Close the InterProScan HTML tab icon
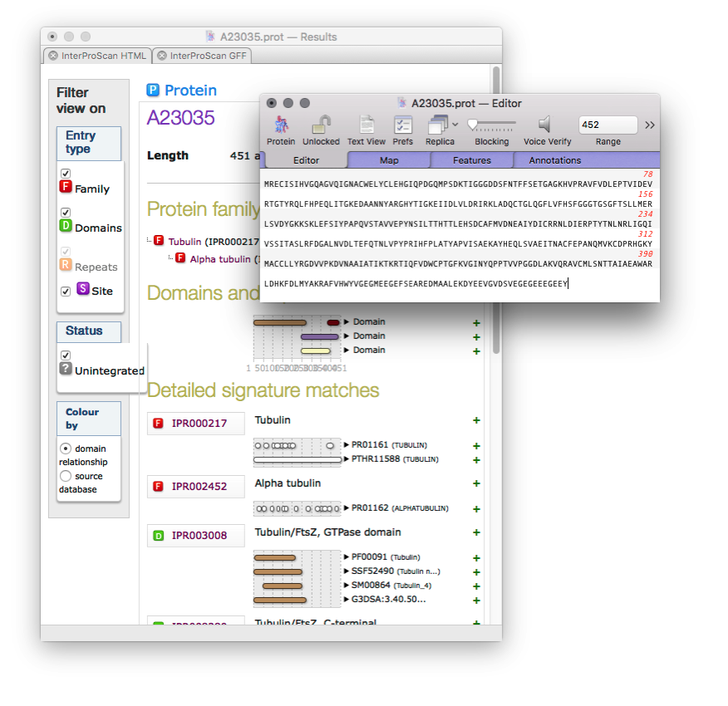This screenshot has height=706, width=728. 53,56
